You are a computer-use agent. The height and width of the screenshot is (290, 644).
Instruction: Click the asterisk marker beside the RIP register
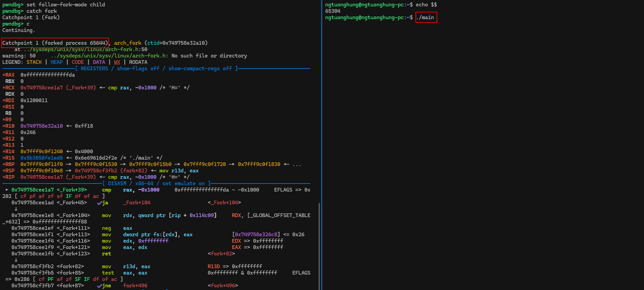4,177
